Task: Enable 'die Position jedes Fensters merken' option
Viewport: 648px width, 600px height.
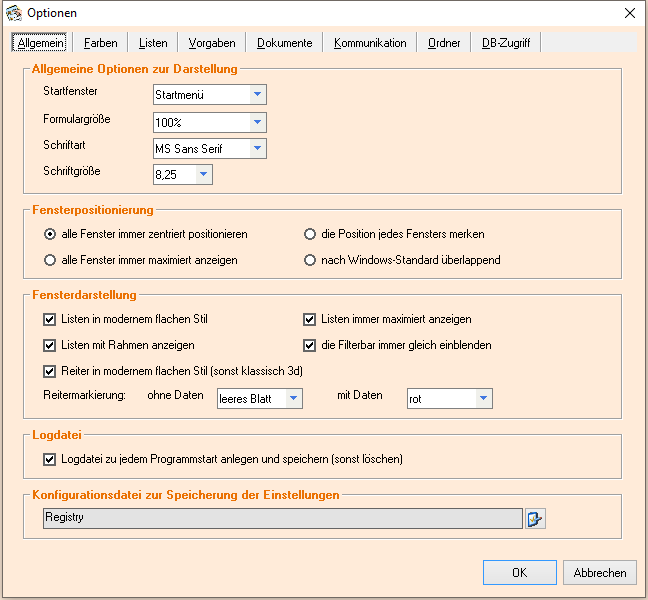Action: coord(310,234)
